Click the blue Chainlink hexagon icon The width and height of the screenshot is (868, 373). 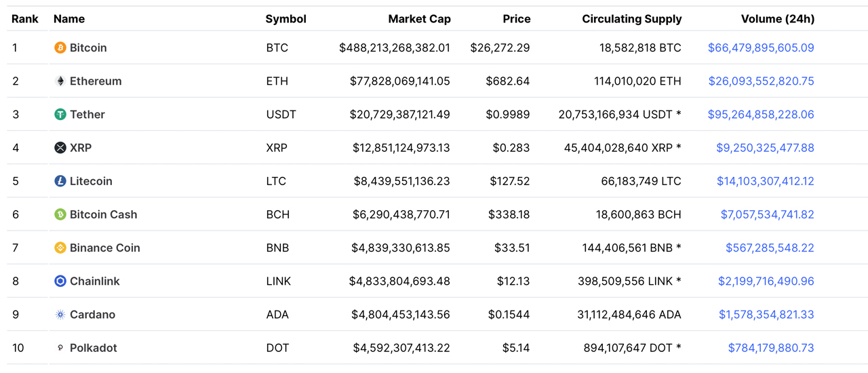click(x=60, y=281)
